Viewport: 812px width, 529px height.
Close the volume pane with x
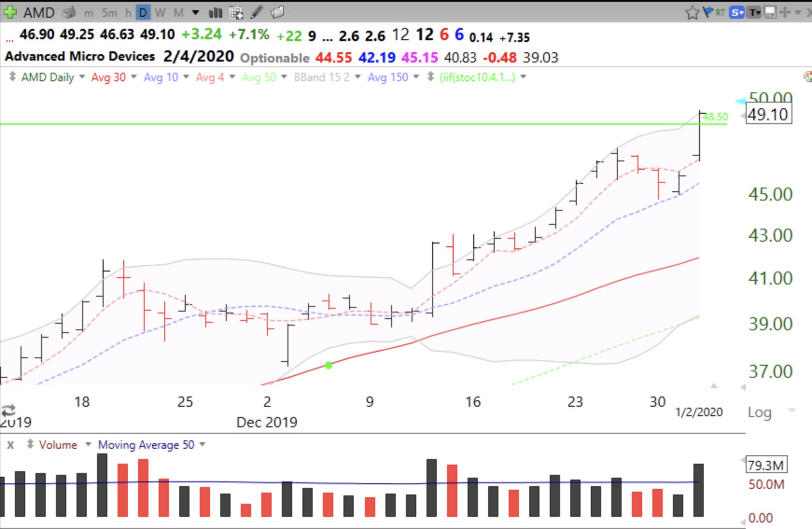(x=10, y=445)
